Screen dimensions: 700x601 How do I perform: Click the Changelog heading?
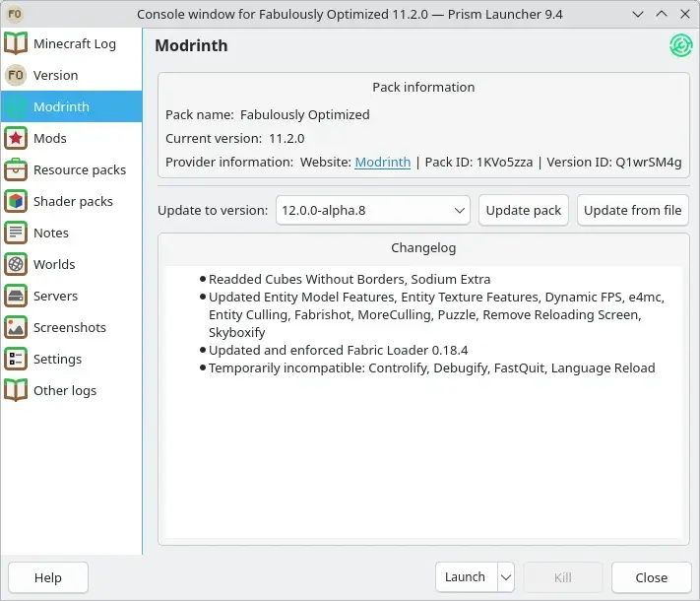point(423,247)
